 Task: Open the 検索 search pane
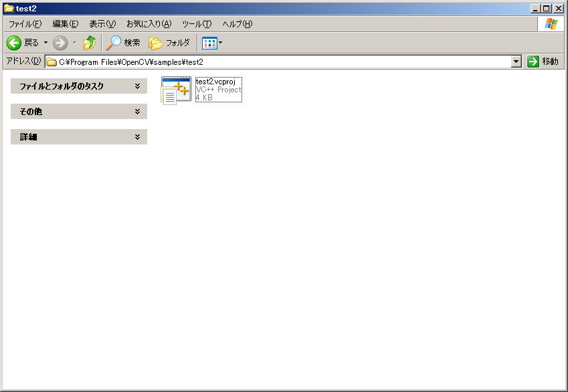point(123,43)
